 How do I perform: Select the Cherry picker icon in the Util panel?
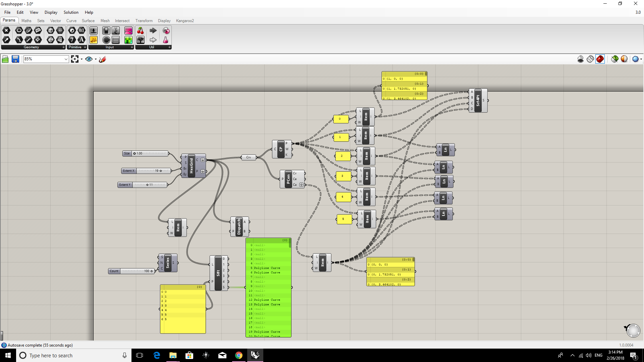(x=141, y=31)
